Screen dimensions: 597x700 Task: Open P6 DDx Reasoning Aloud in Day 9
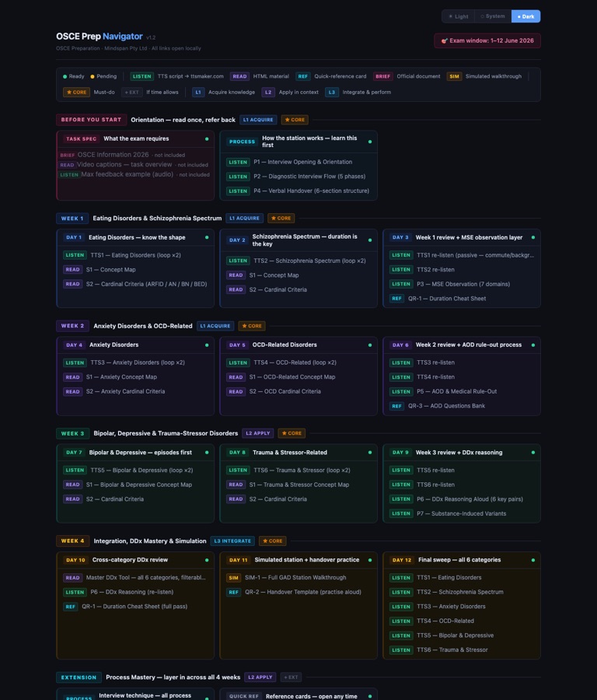(470, 499)
